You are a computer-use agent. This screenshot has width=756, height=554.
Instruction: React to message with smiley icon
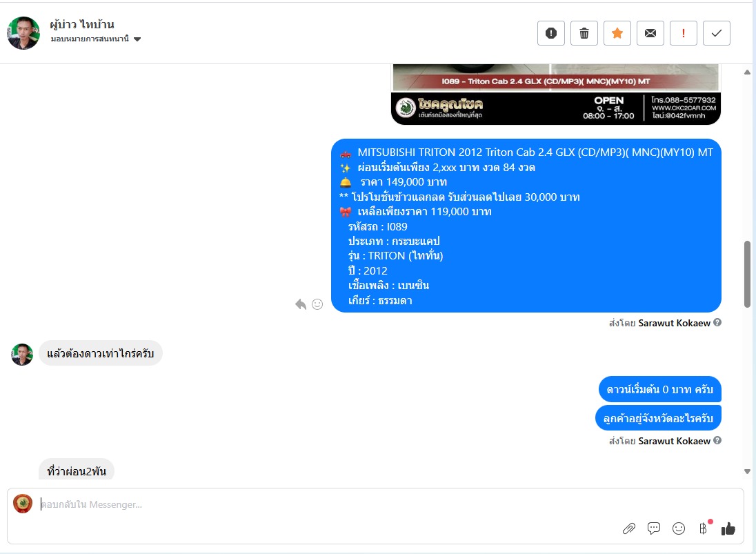(317, 304)
